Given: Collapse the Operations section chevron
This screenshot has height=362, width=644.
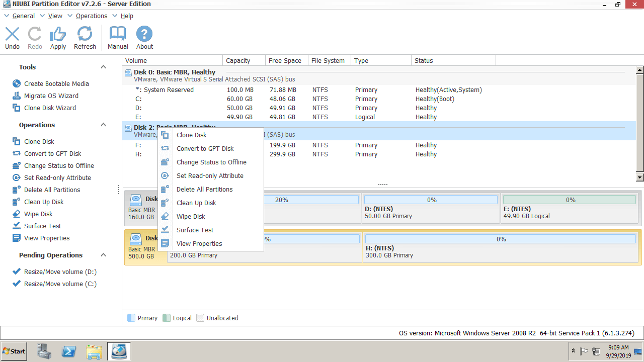Looking at the screenshot, I should pos(103,125).
